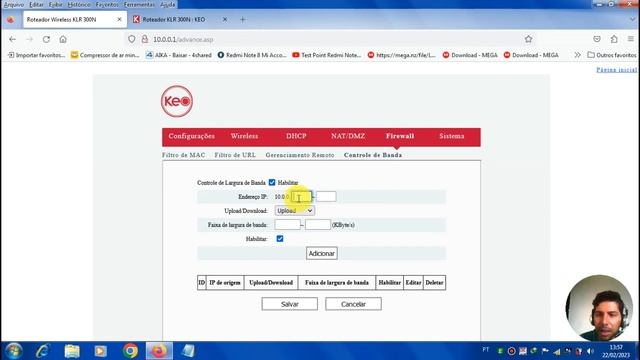
Task: Click the second Endereço IP input field
Action: (326, 197)
